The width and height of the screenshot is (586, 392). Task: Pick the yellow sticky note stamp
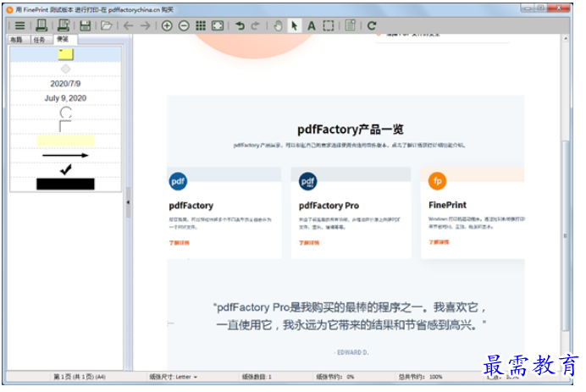(65, 54)
